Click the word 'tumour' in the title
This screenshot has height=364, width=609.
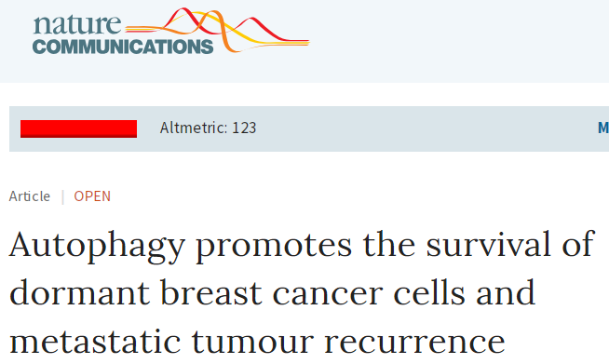(x=252, y=342)
